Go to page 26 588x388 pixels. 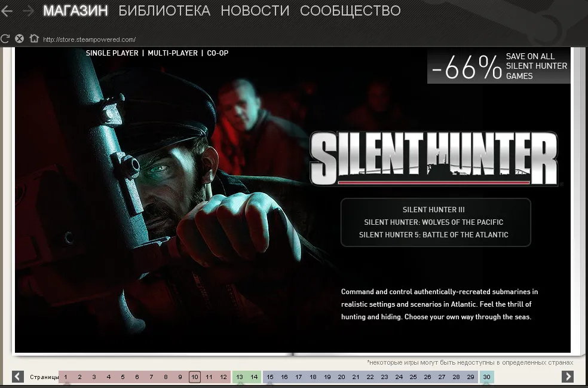tap(427, 377)
